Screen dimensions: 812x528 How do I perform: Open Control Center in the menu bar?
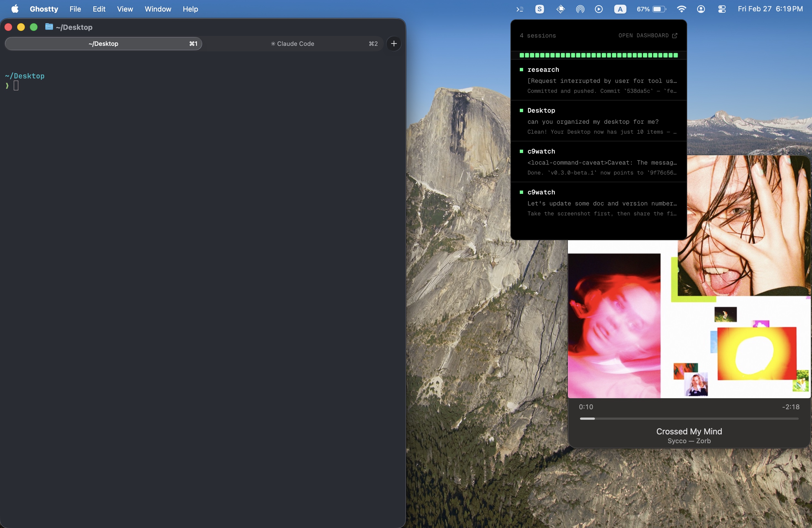(722, 9)
